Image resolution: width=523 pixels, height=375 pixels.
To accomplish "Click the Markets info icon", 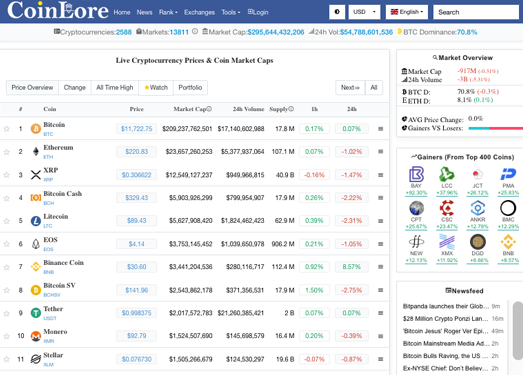I will pyautogui.click(x=195, y=32).
